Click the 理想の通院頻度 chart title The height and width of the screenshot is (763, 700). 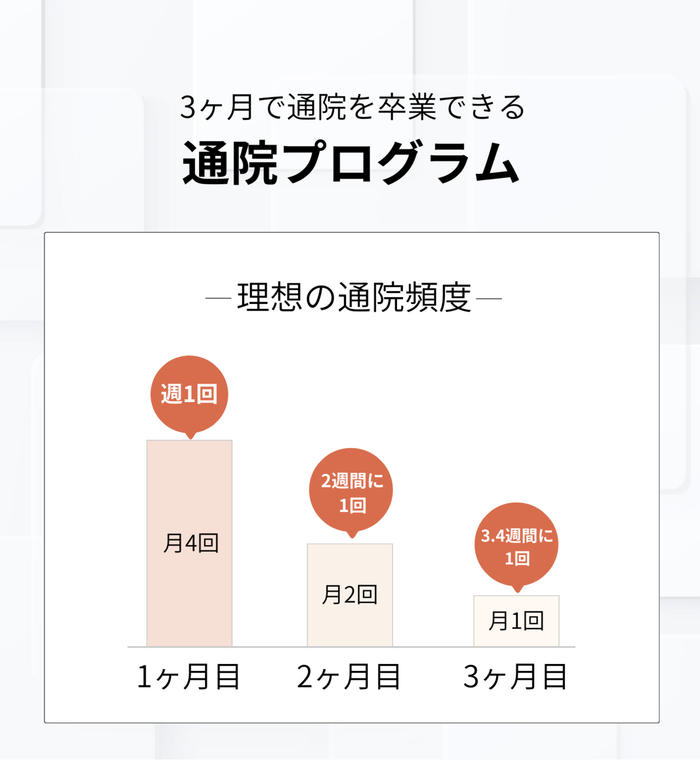click(x=354, y=298)
